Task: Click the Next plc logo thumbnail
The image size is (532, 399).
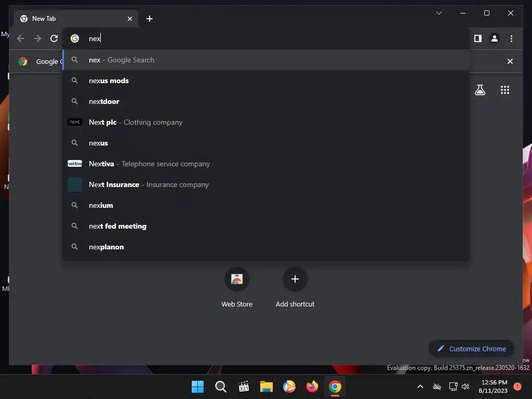Action: [75, 122]
